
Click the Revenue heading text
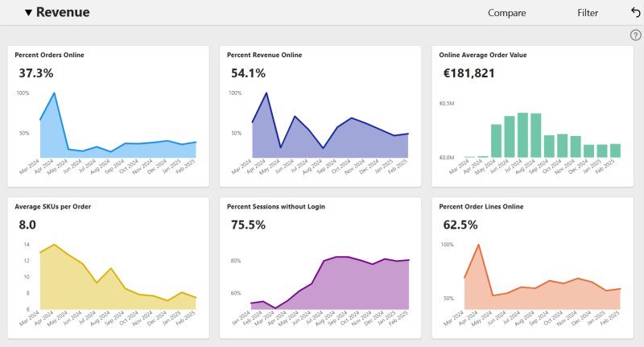63,12
